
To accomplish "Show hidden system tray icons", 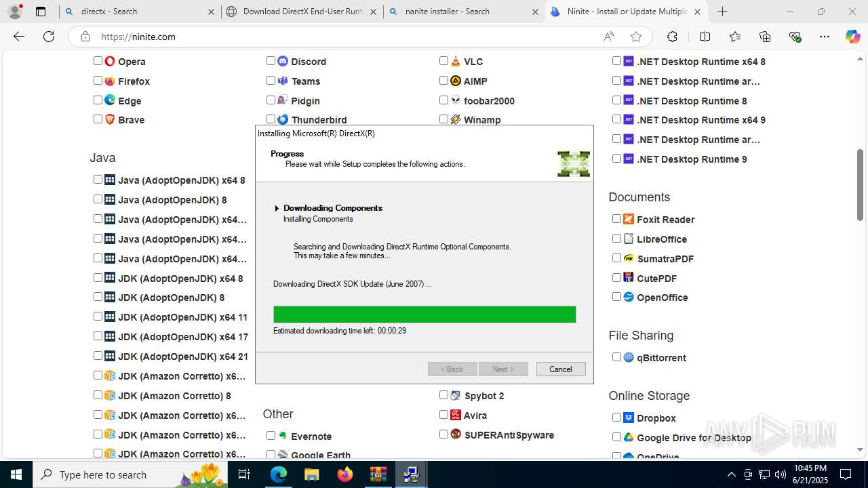I will click(731, 474).
